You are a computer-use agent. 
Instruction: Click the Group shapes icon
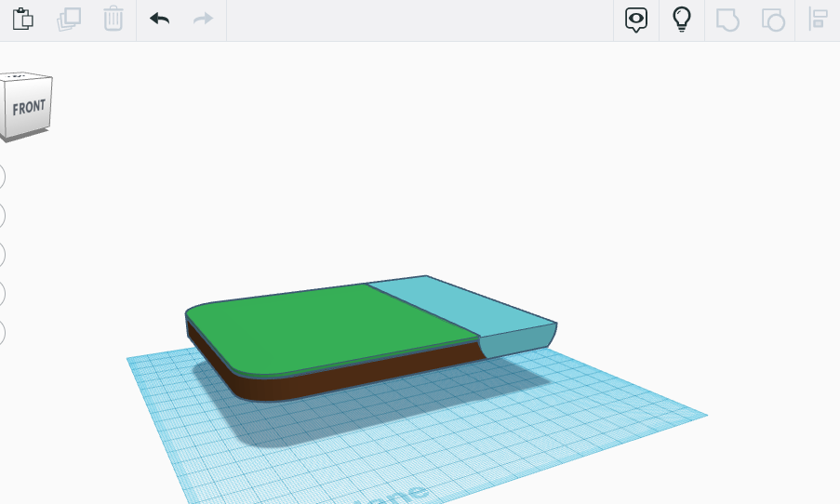point(727,20)
